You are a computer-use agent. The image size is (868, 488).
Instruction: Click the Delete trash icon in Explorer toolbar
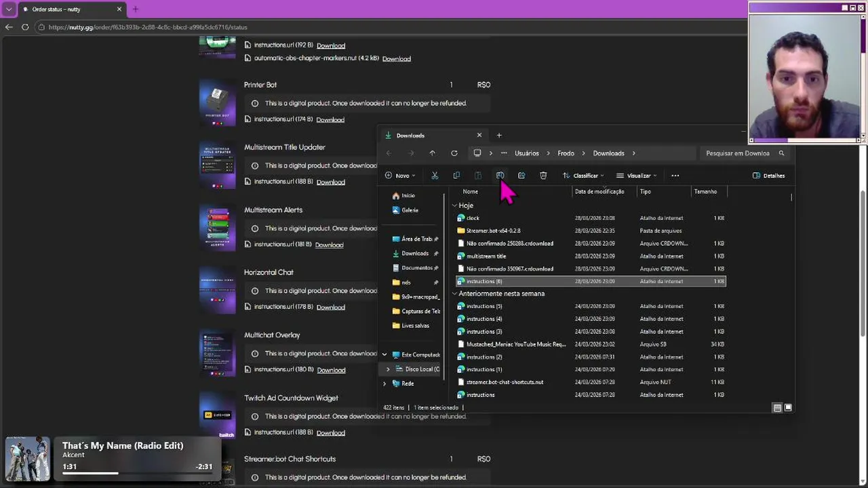pyautogui.click(x=543, y=176)
